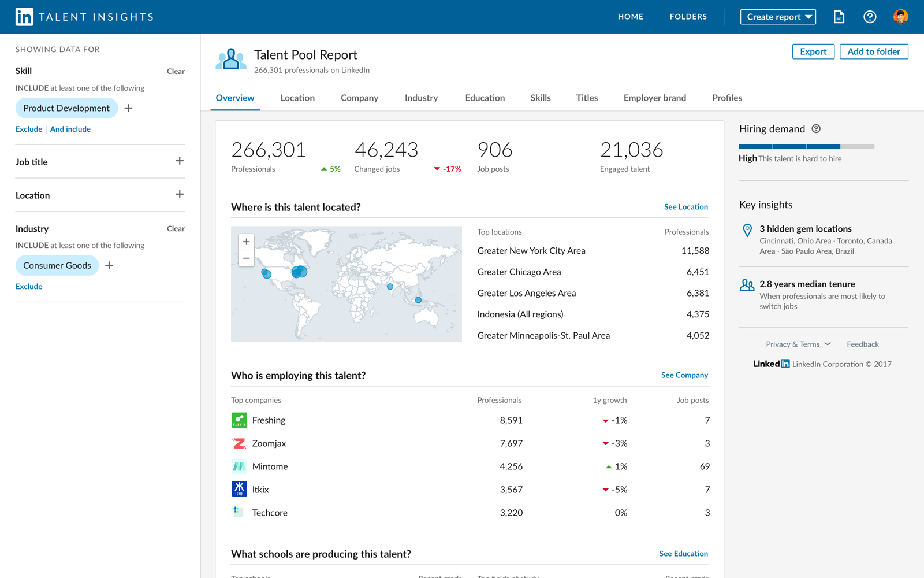
Task: Click the Freshing company logo
Action: [239, 420]
